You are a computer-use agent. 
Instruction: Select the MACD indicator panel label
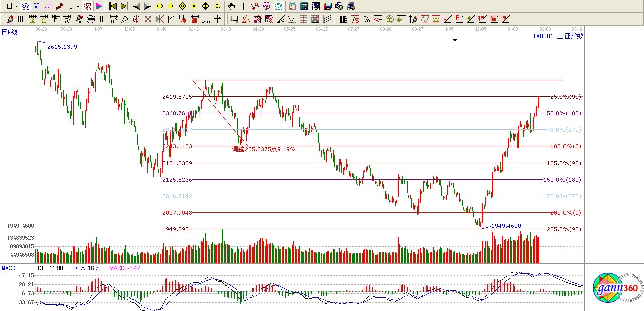pos(9,268)
